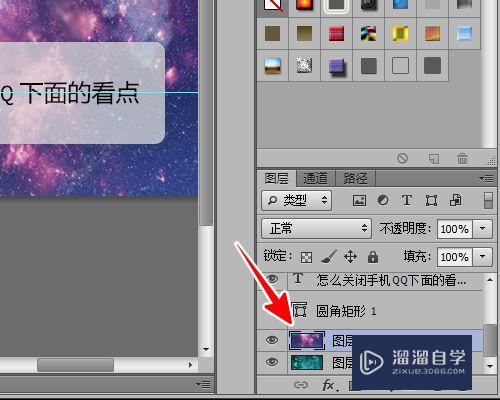This screenshot has width=500, height=400.
Task: Switch to the 通道 tab
Action: pos(315,179)
